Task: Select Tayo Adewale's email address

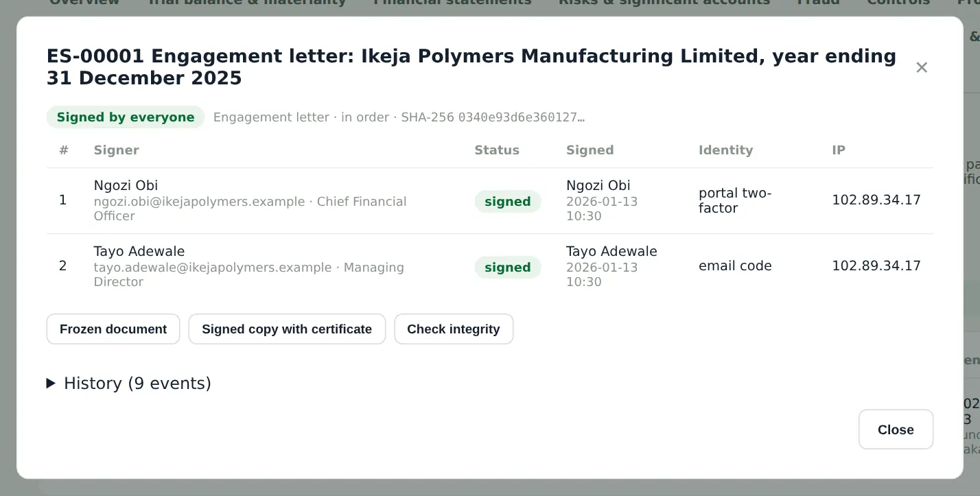Action: [213, 268]
